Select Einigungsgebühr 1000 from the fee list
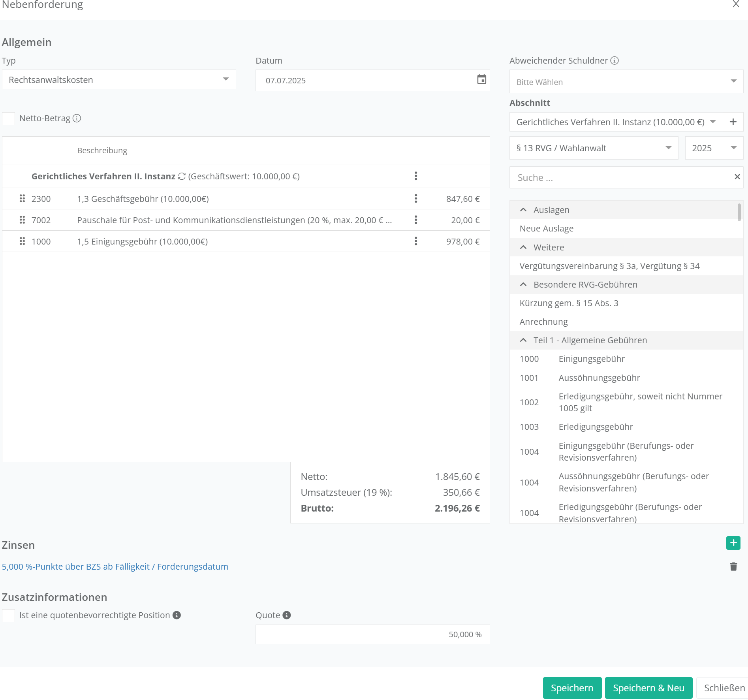 click(591, 359)
